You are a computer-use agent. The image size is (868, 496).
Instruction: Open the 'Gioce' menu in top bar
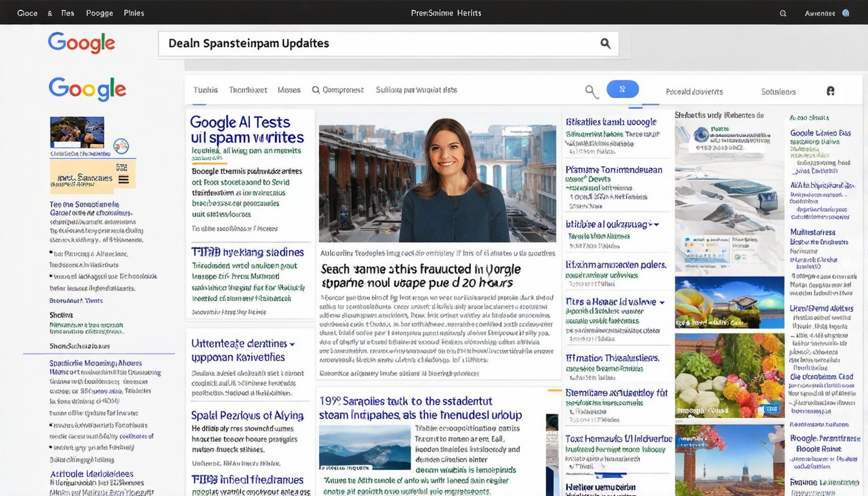(27, 13)
